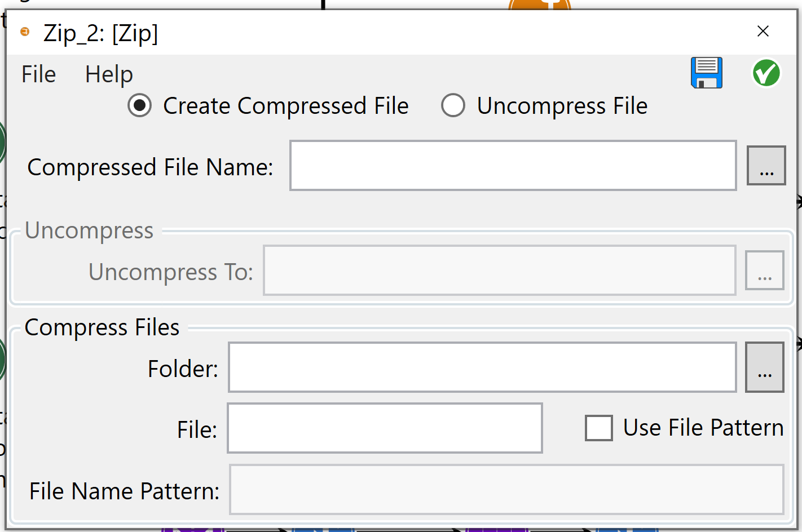
Task: Click the Zip_2 dialog title bar
Action: click(395, 33)
